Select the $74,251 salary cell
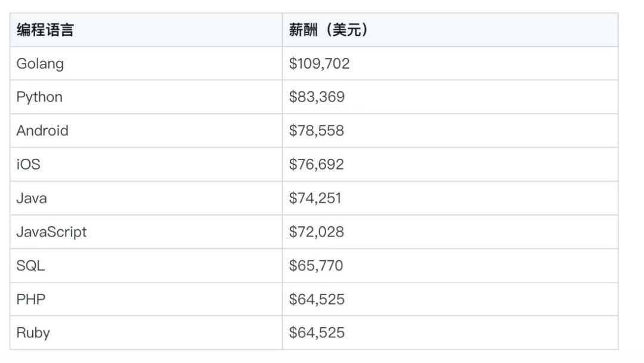644x363 pixels. coord(450,198)
